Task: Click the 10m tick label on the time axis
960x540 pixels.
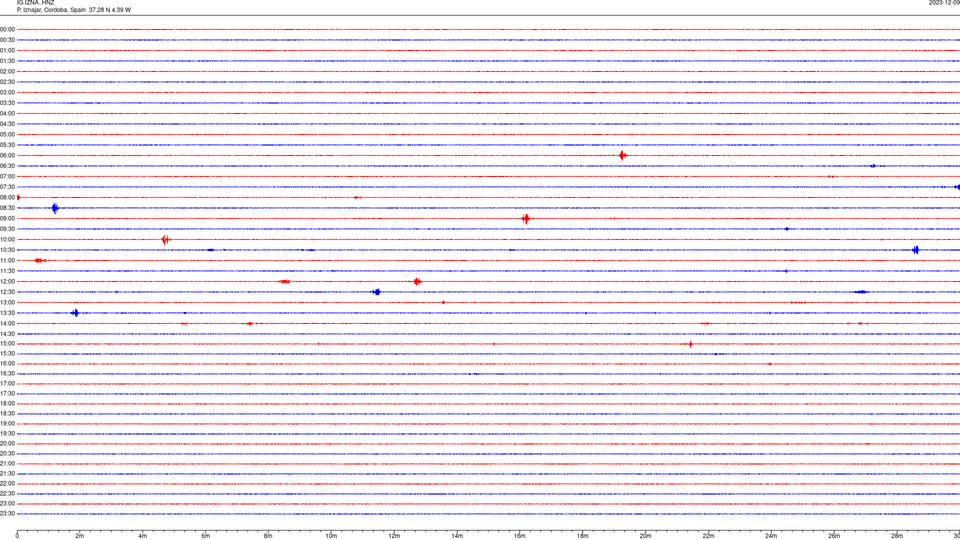Action: [331, 536]
